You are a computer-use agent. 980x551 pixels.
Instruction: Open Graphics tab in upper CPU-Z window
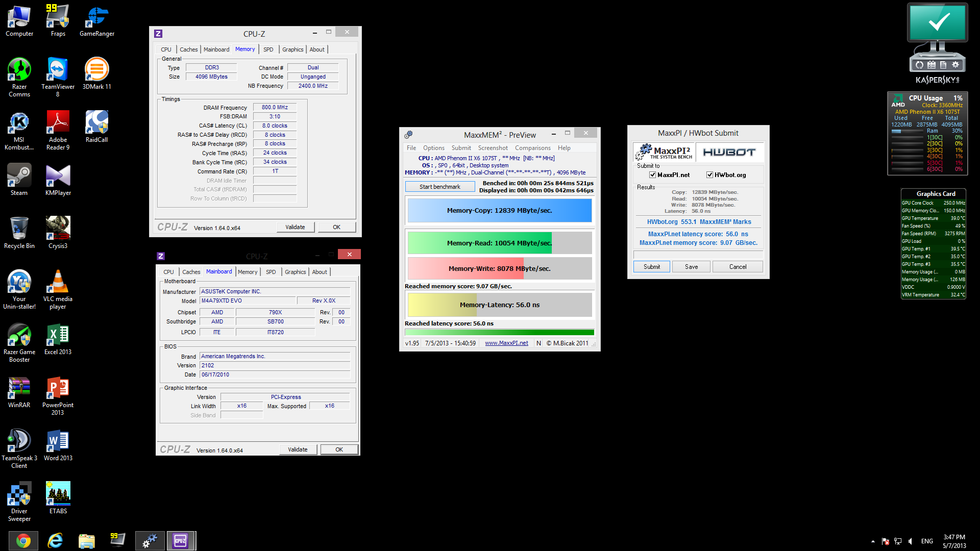coord(293,49)
